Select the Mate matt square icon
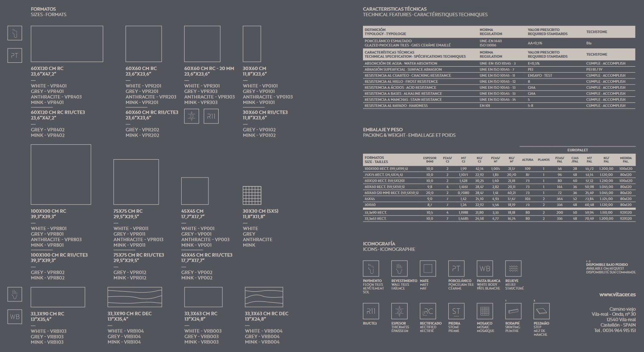 click(x=427, y=268)
